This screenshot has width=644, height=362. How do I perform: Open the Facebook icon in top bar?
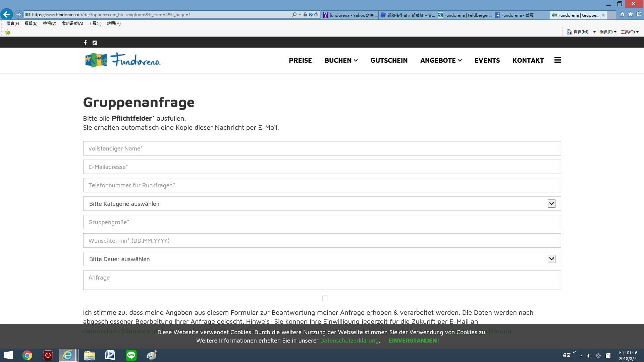coord(85,43)
